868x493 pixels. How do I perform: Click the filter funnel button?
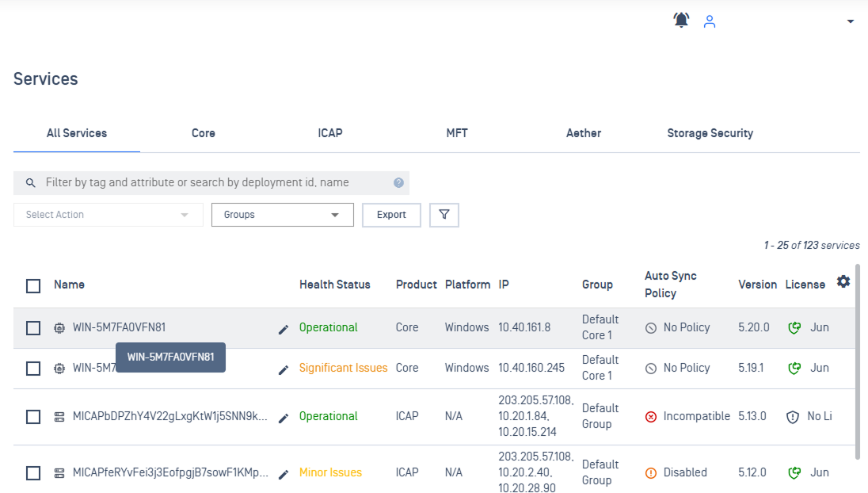click(444, 214)
